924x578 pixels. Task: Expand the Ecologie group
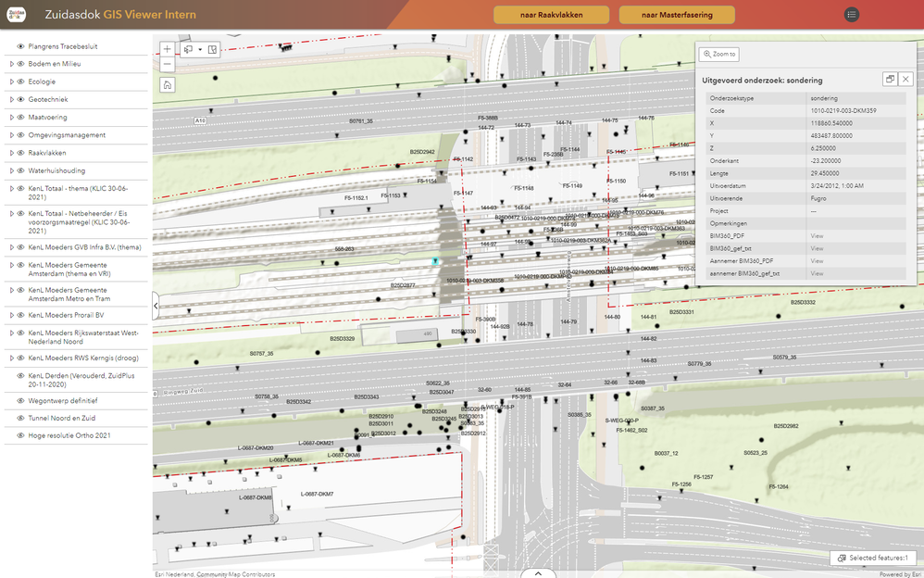coord(11,82)
